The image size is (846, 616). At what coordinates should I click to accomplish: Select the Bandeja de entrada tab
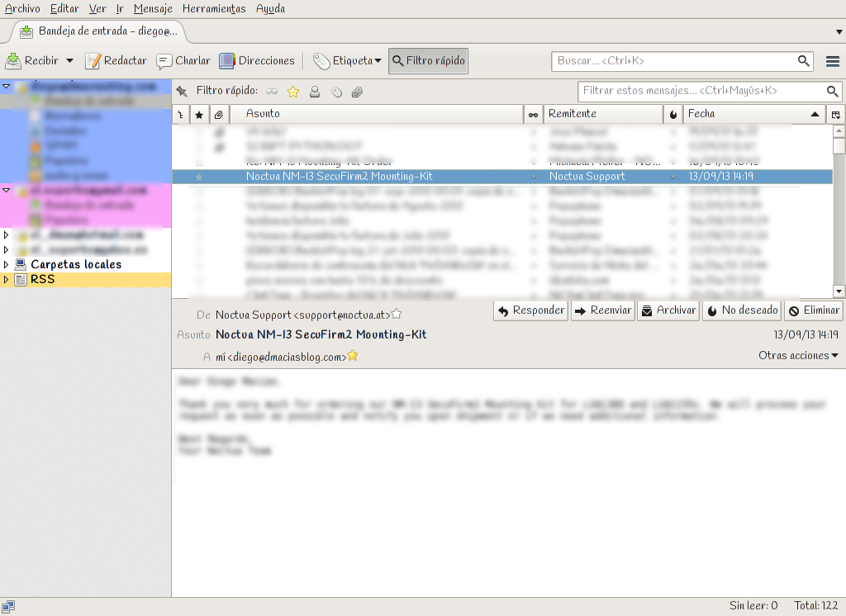98,31
